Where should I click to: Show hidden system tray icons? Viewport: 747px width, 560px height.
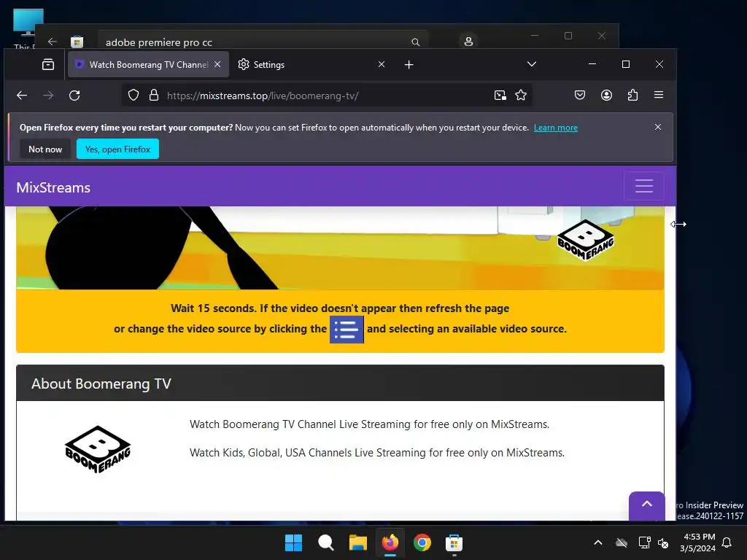[x=598, y=542]
